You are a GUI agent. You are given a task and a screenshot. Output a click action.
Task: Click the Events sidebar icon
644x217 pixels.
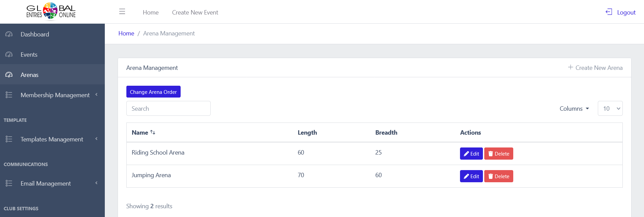coord(9,55)
